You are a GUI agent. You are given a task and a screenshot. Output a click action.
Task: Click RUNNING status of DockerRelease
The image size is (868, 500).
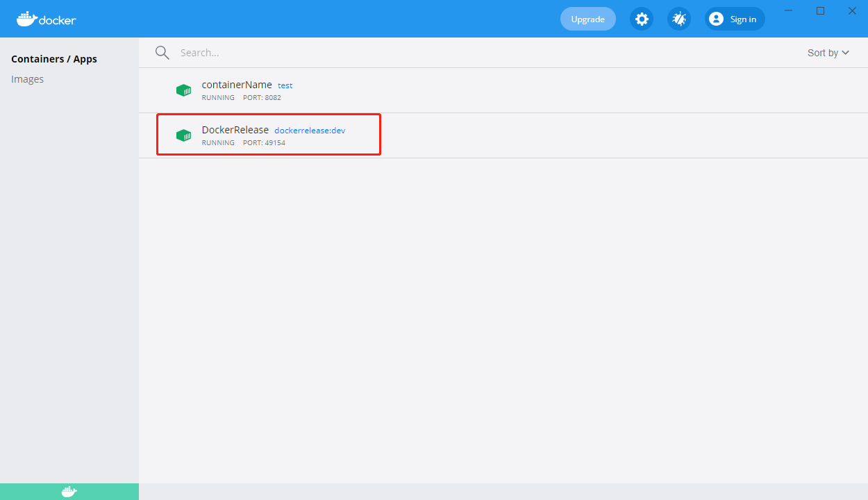point(218,143)
